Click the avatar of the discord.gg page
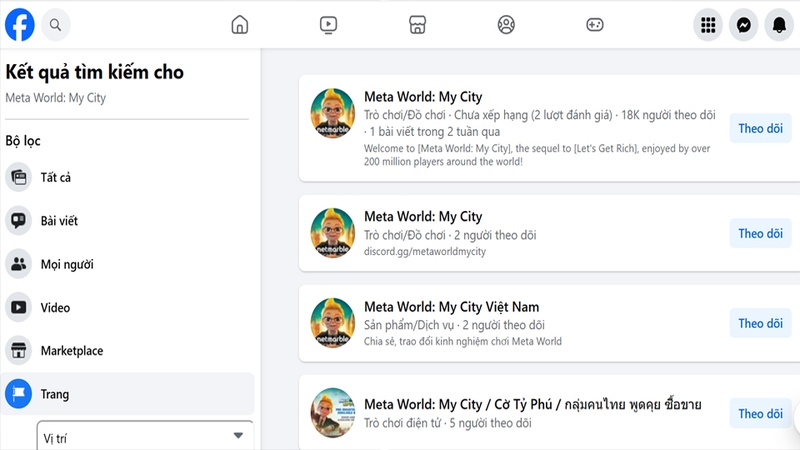Image resolution: width=800 pixels, height=450 pixels. click(333, 233)
